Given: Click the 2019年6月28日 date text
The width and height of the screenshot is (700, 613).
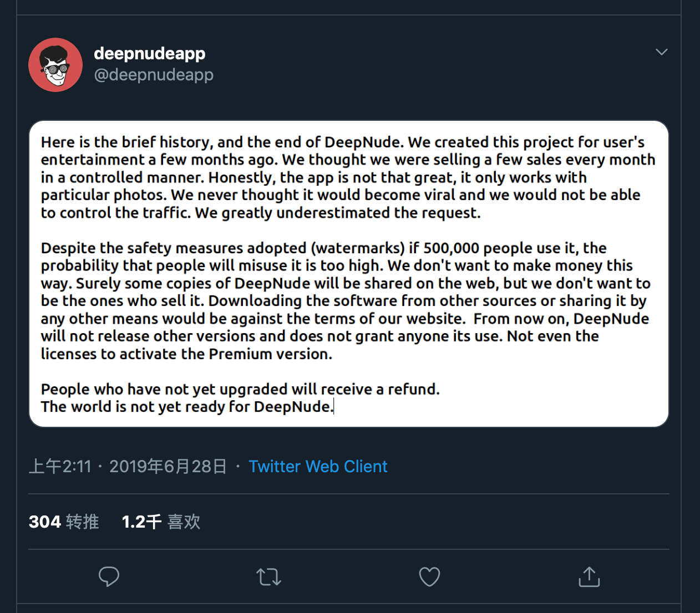Looking at the screenshot, I should [x=168, y=466].
